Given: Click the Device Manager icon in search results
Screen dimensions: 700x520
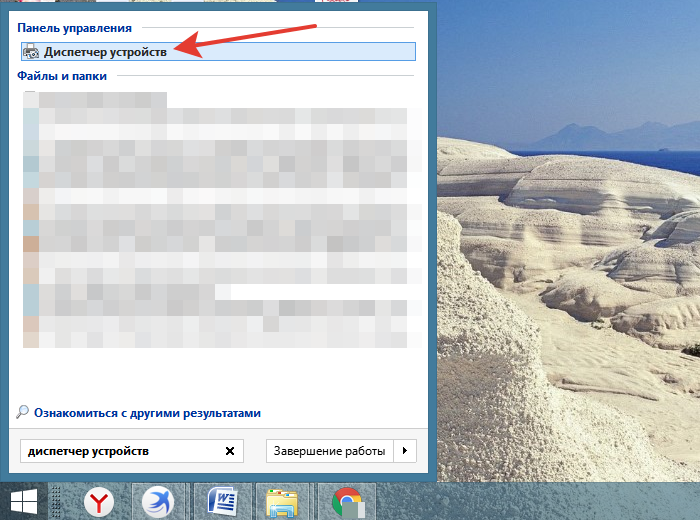Looking at the screenshot, I should point(31,52).
